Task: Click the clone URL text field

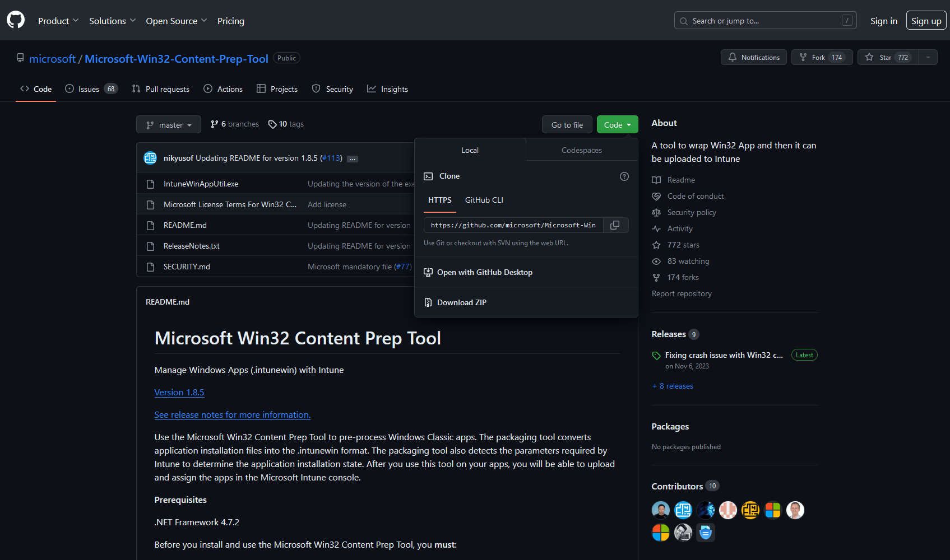Action: click(x=513, y=225)
